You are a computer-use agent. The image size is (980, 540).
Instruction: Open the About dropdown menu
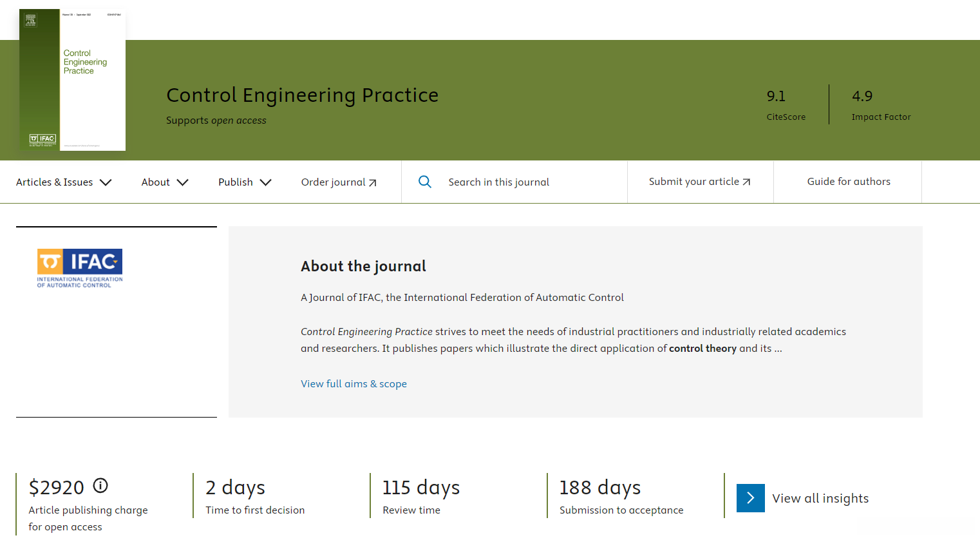[x=165, y=182]
